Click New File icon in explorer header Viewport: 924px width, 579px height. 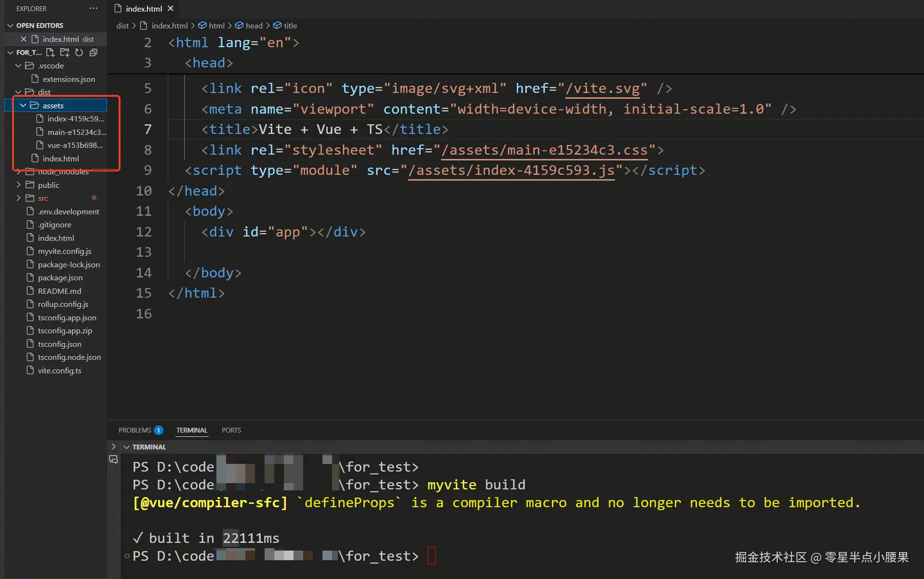pyautogui.click(x=50, y=53)
